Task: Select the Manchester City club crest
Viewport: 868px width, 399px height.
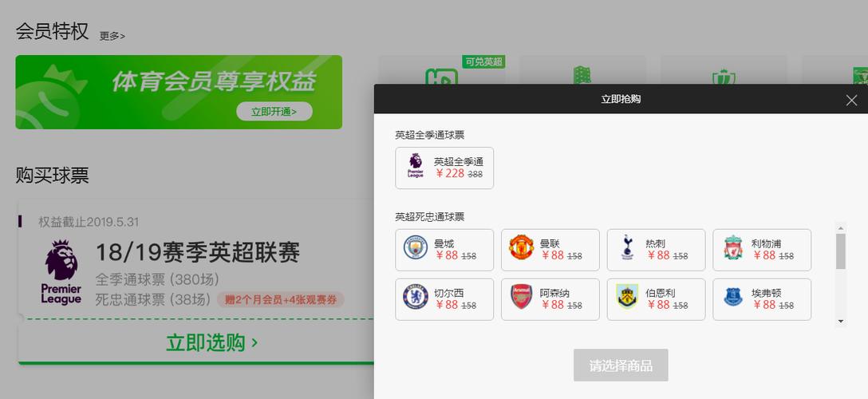Action: pos(415,247)
